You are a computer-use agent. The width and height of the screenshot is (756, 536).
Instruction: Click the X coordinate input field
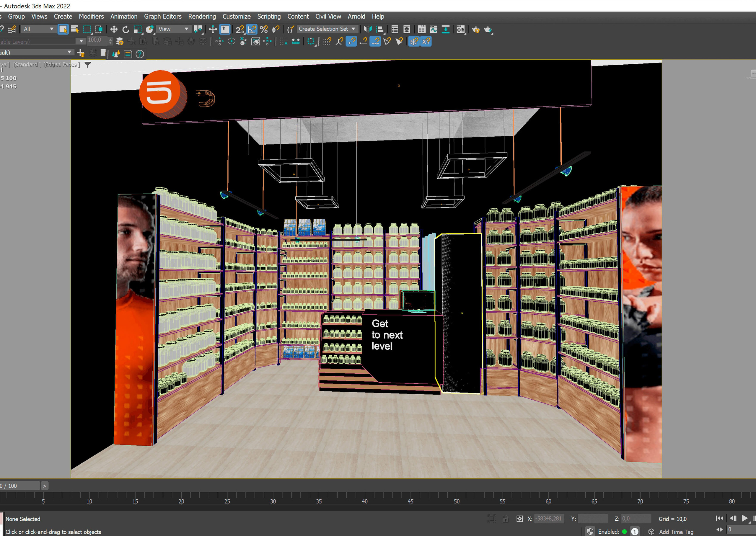pyautogui.click(x=549, y=519)
